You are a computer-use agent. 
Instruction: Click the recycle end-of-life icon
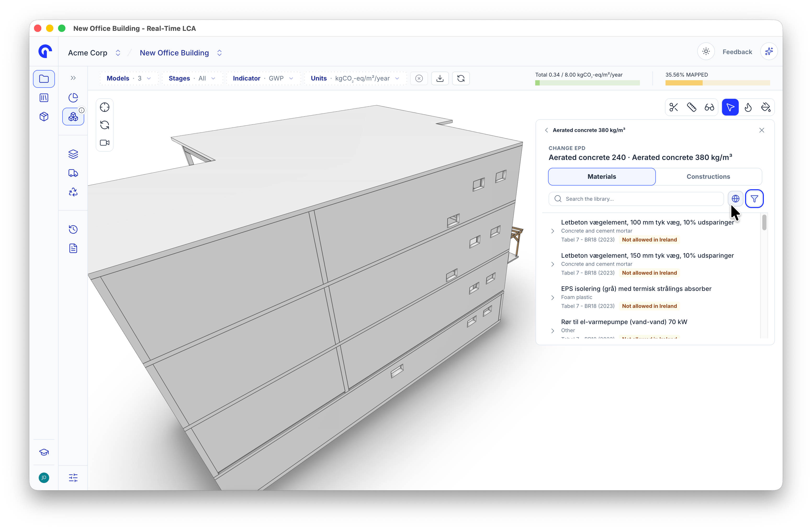tap(73, 192)
